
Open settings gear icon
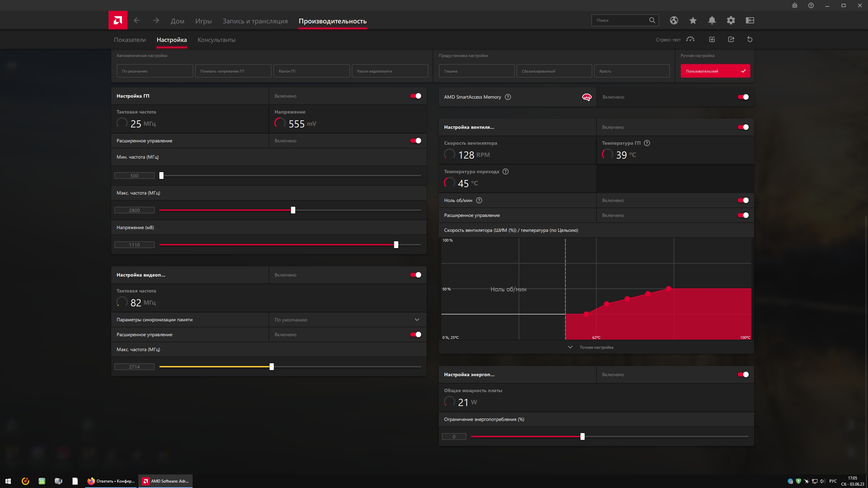click(x=731, y=20)
